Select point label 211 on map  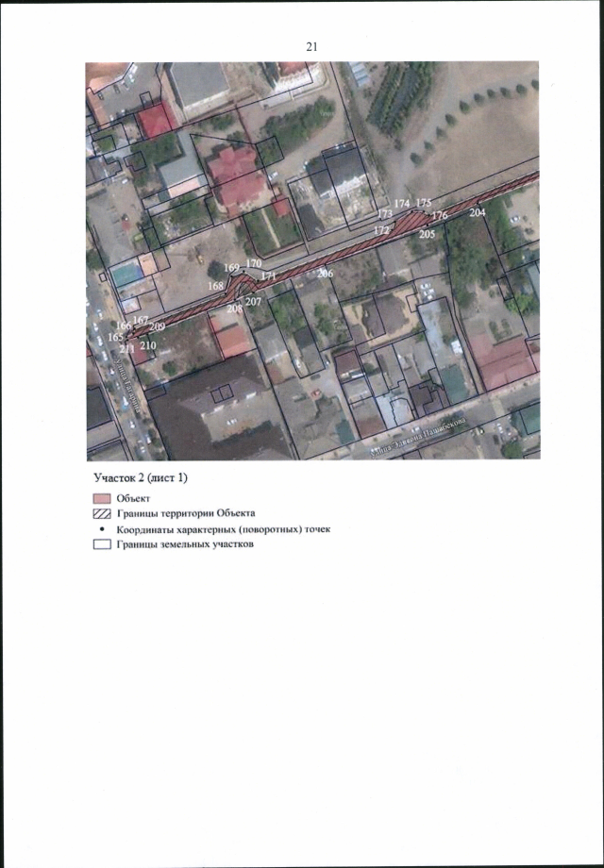[x=126, y=349]
